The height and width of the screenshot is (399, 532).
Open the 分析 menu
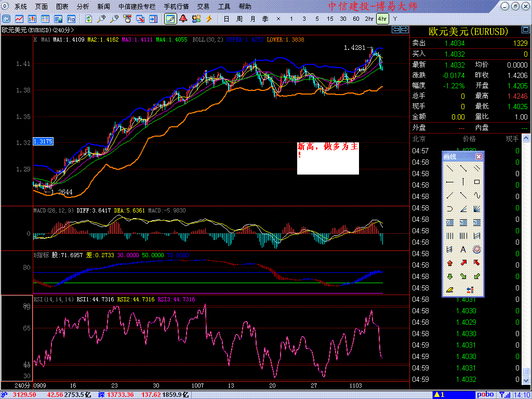pyautogui.click(x=83, y=6)
